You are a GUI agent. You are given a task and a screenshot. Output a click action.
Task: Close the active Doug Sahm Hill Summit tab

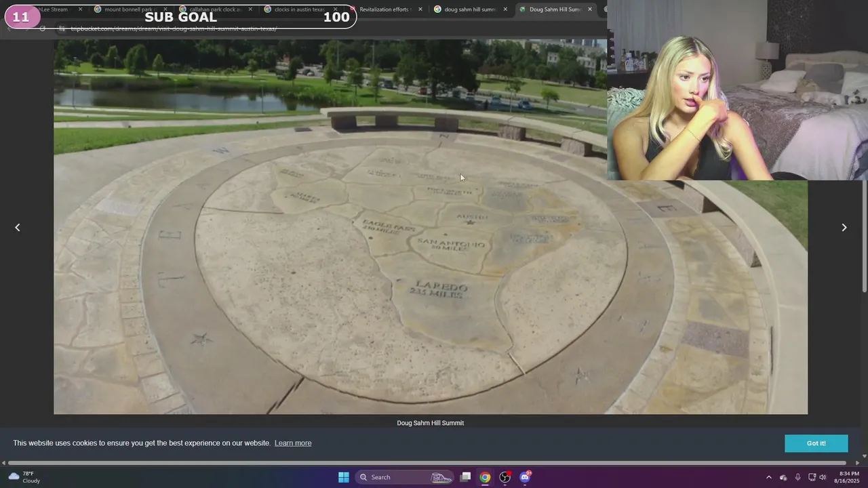coord(589,9)
